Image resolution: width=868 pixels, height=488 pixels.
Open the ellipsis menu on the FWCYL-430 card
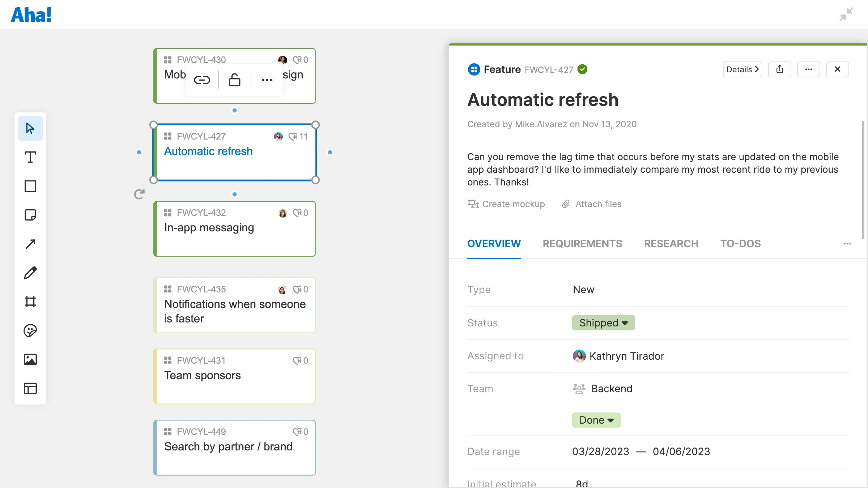(x=267, y=79)
